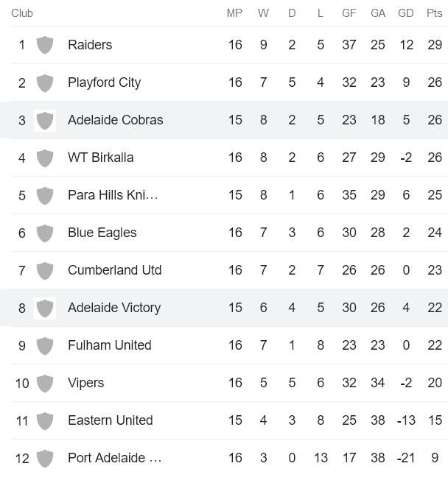This screenshot has width=448, height=480.
Task: Click the Raiders team crest icon
Action: (x=45, y=45)
